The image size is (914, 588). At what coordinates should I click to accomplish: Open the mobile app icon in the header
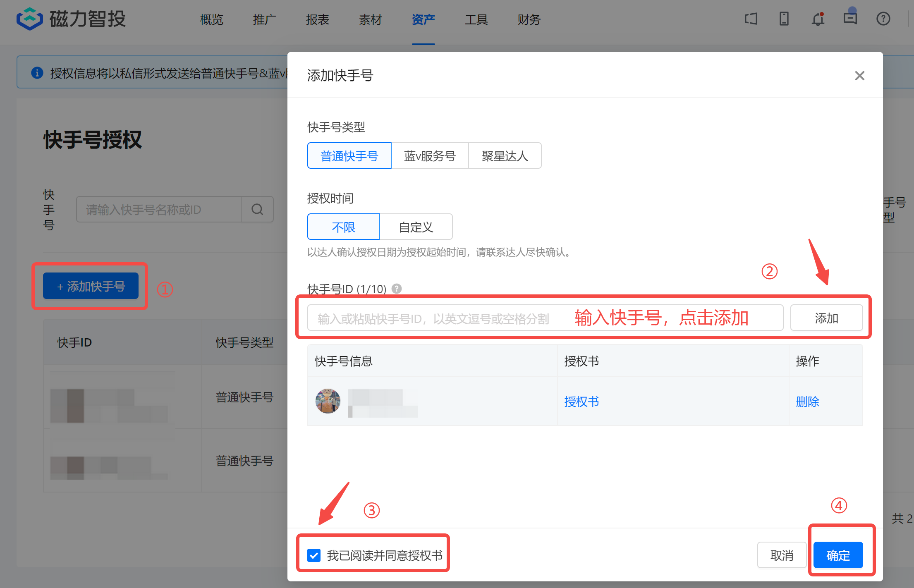[x=784, y=19]
